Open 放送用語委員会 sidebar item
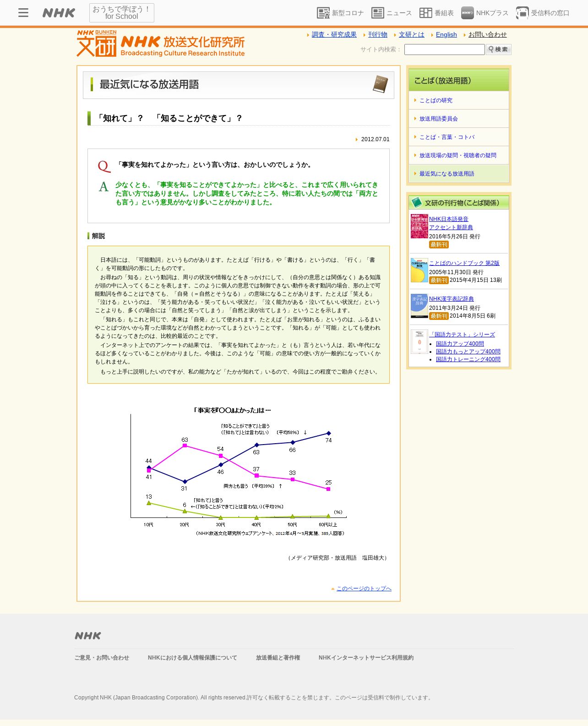 tap(458, 119)
